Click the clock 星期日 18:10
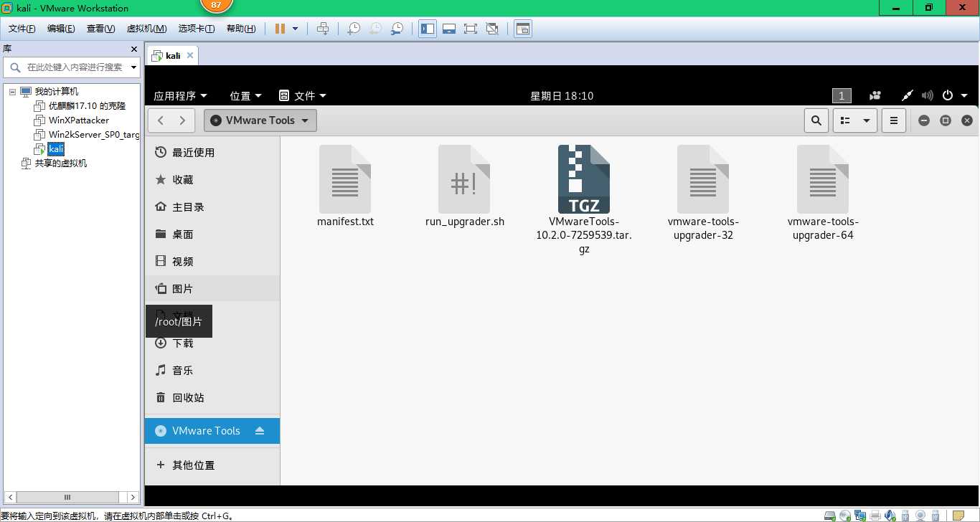The image size is (980, 522). click(x=562, y=95)
